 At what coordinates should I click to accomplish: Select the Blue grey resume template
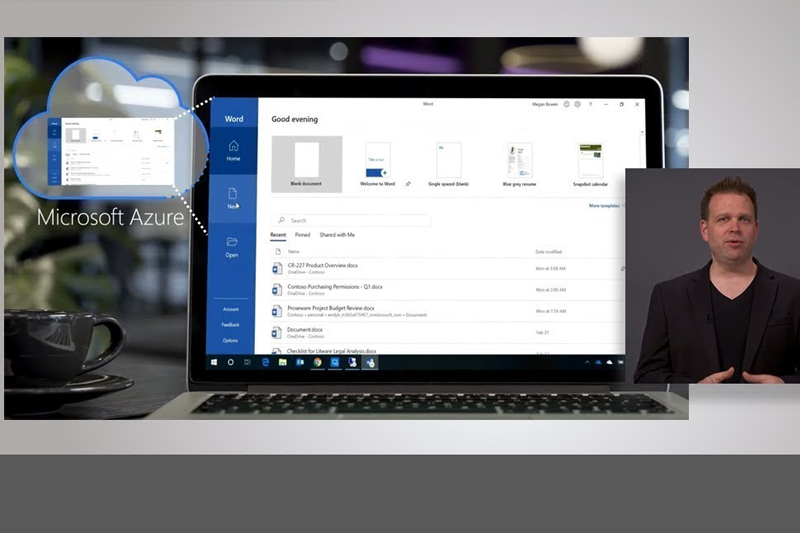coord(519,164)
